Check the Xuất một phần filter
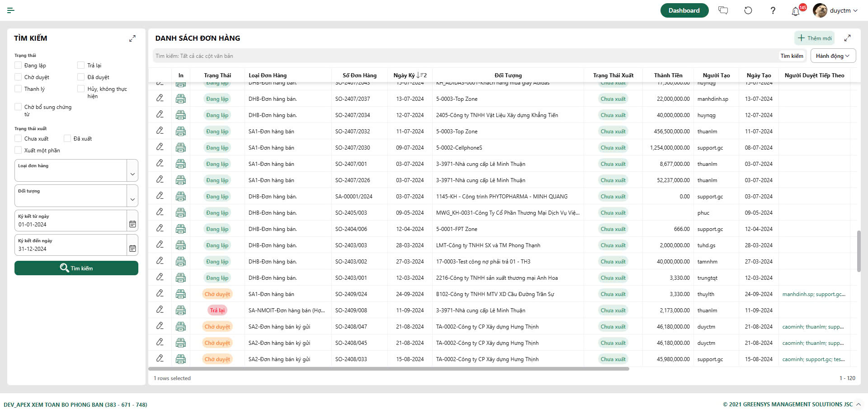This screenshot has width=868, height=414. click(18, 150)
